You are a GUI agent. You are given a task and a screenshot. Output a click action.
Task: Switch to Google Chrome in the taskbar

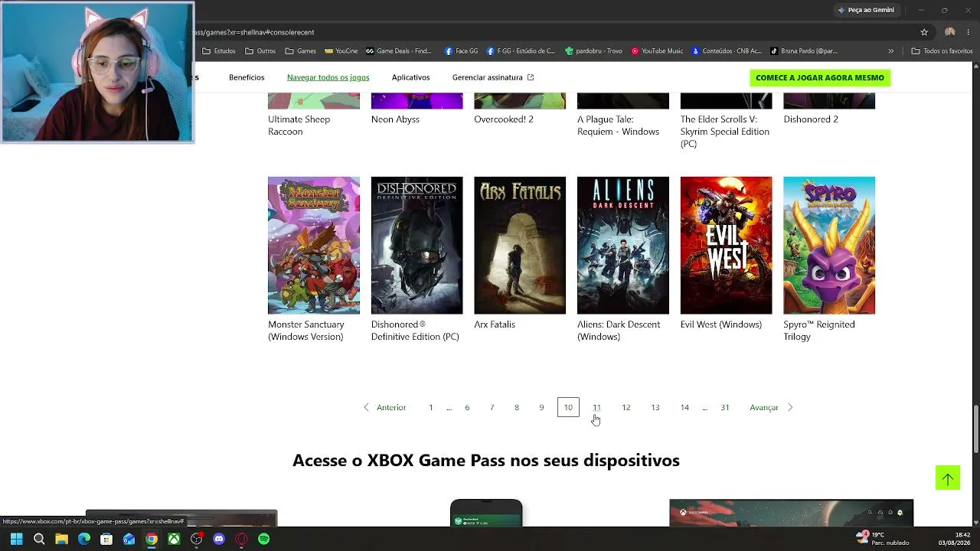pos(152,539)
